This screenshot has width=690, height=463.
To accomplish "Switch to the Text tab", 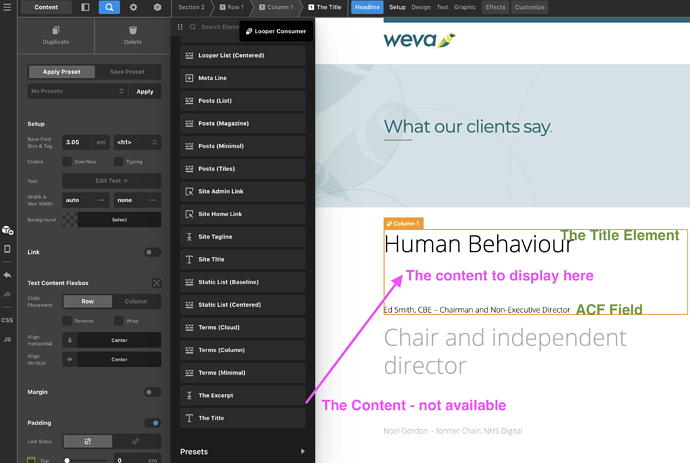I will pyautogui.click(x=442, y=7).
